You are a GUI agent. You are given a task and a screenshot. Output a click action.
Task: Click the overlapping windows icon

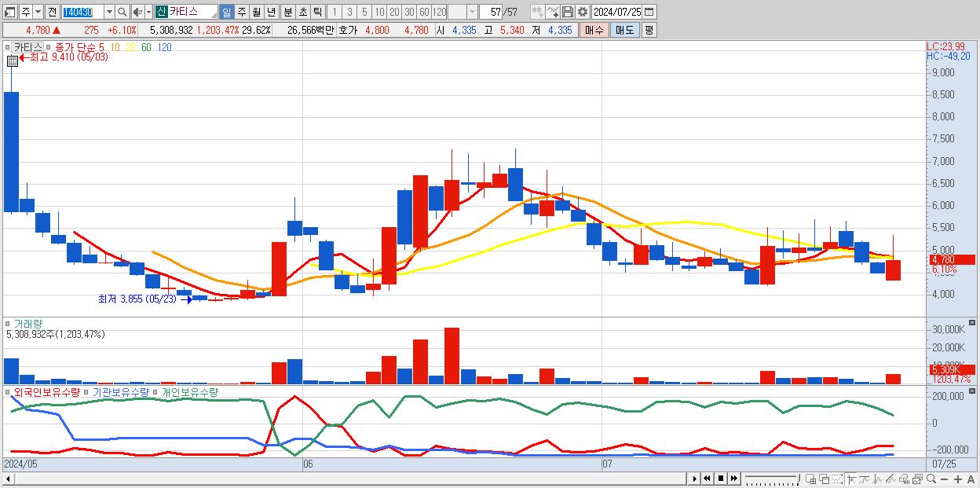pyautogui.click(x=825, y=479)
